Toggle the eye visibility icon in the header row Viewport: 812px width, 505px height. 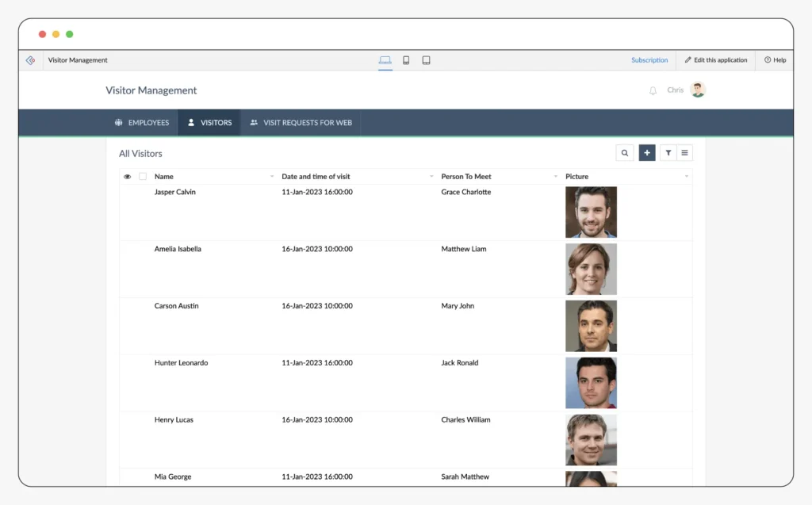pyautogui.click(x=128, y=176)
